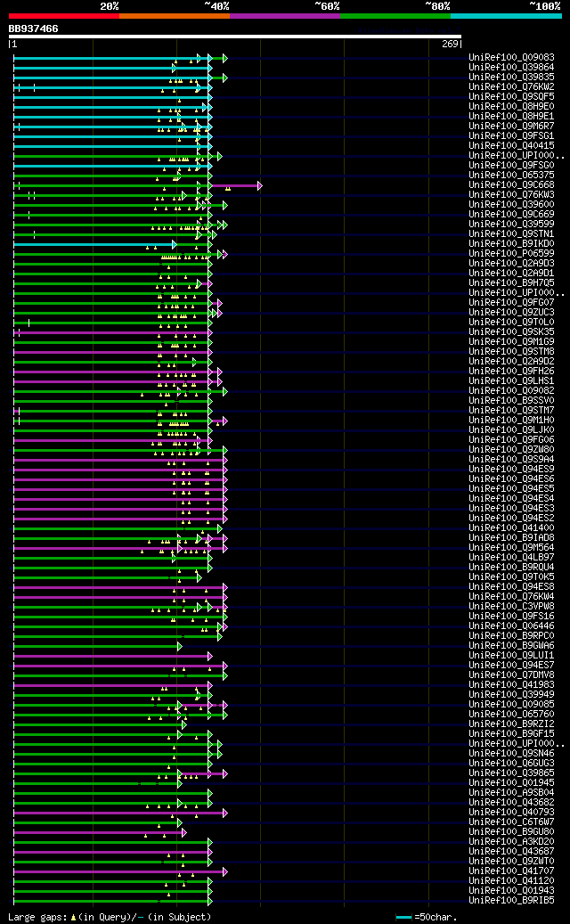Select the purple ~60% identity legend segment
Screen dimensions: 570x924
[x=285, y=16]
